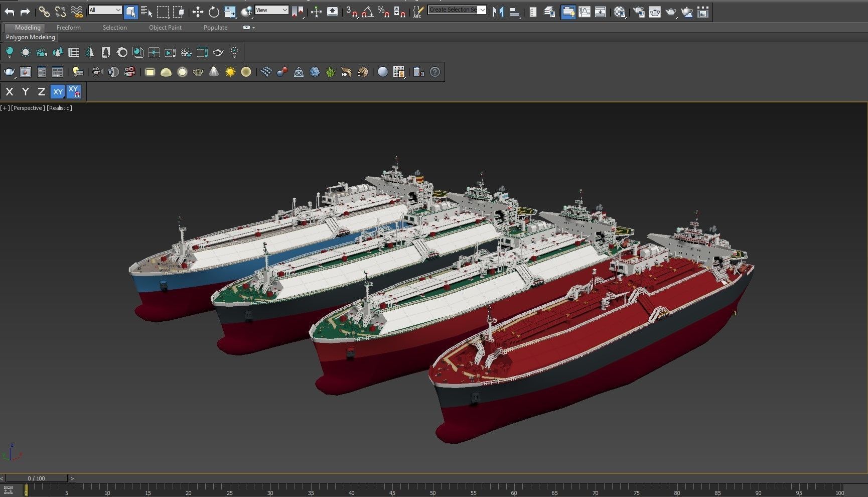The width and height of the screenshot is (868, 497).
Task: Click the camera icon in second toolbar row
Action: (x=42, y=52)
